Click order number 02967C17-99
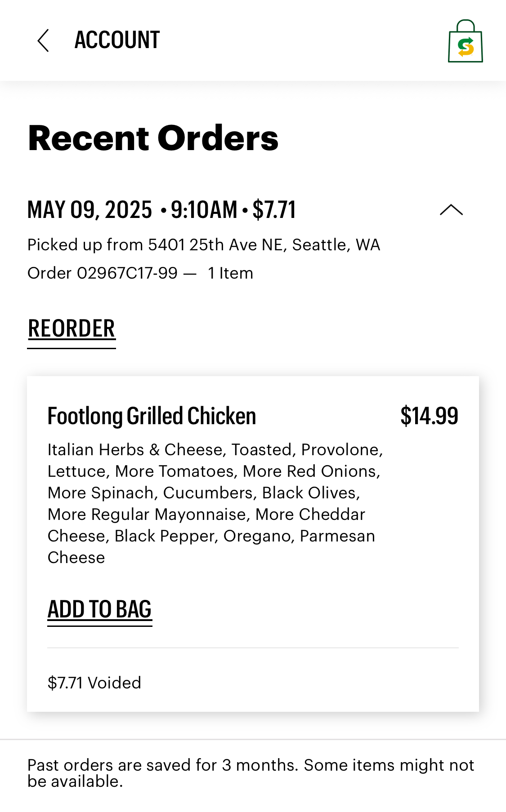Image resolution: width=506 pixels, height=812 pixels. click(x=127, y=273)
